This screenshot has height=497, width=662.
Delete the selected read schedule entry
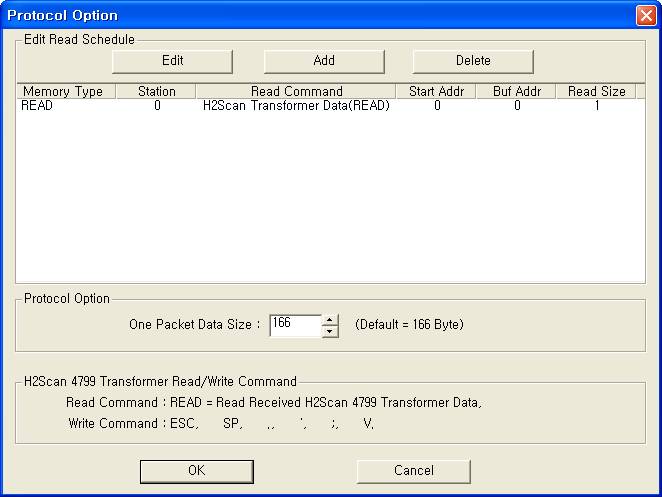473,61
